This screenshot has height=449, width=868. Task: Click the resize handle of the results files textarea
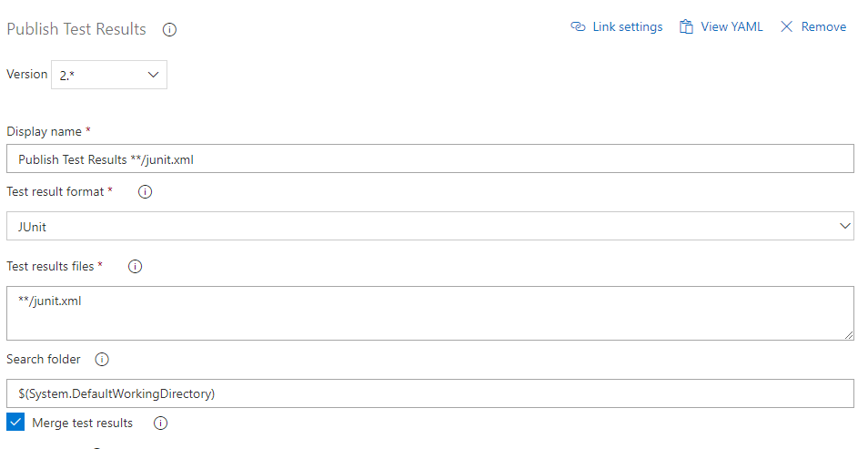pyautogui.click(x=849, y=335)
